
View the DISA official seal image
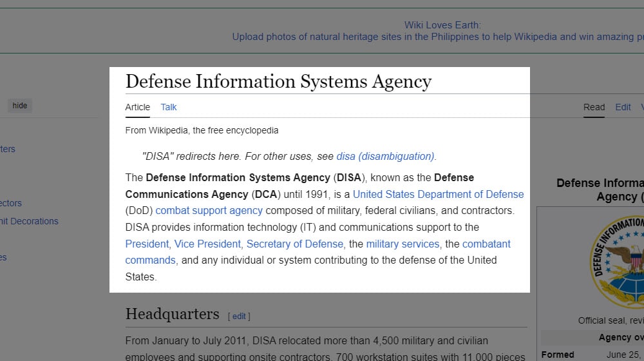617,262
